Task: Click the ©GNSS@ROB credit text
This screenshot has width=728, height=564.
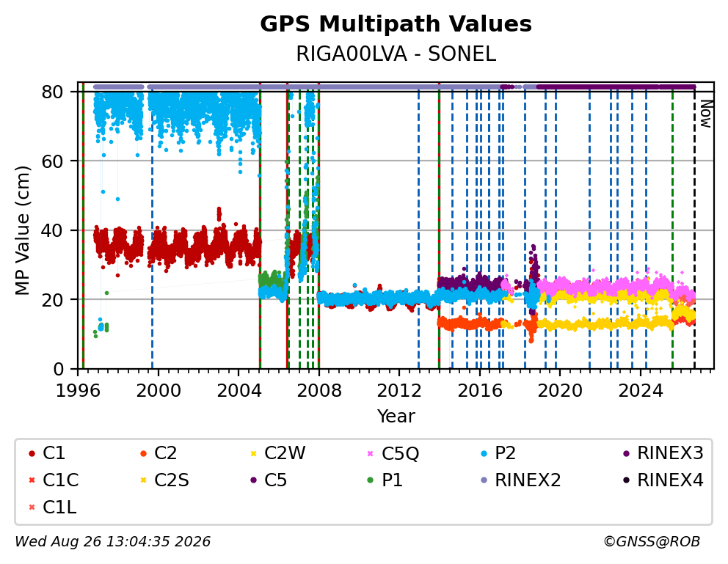Action: (x=652, y=541)
